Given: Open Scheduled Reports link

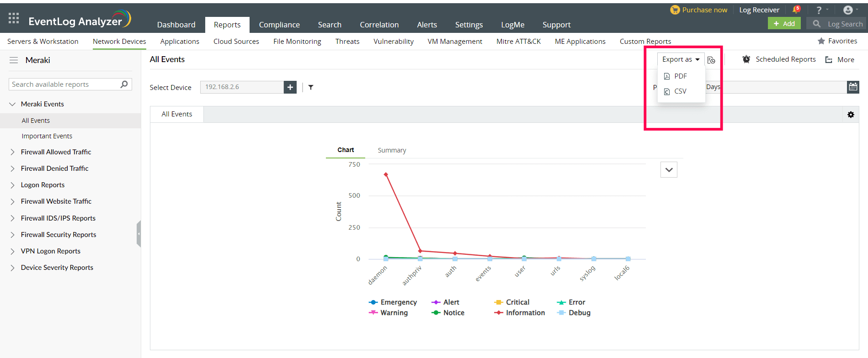Looking at the screenshot, I should click(785, 59).
